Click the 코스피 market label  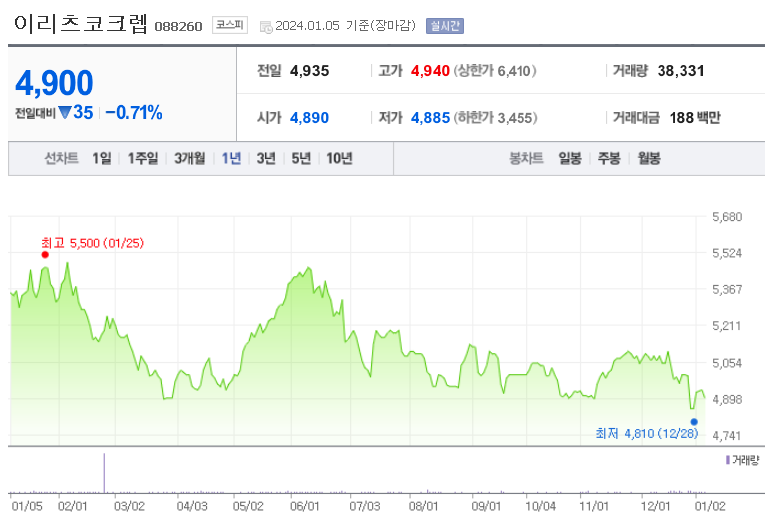pyautogui.click(x=230, y=25)
